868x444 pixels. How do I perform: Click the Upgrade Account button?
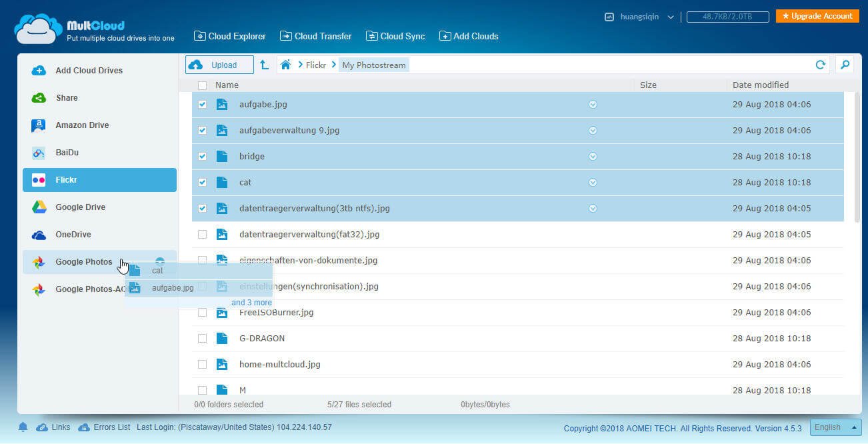tap(817, 16)
